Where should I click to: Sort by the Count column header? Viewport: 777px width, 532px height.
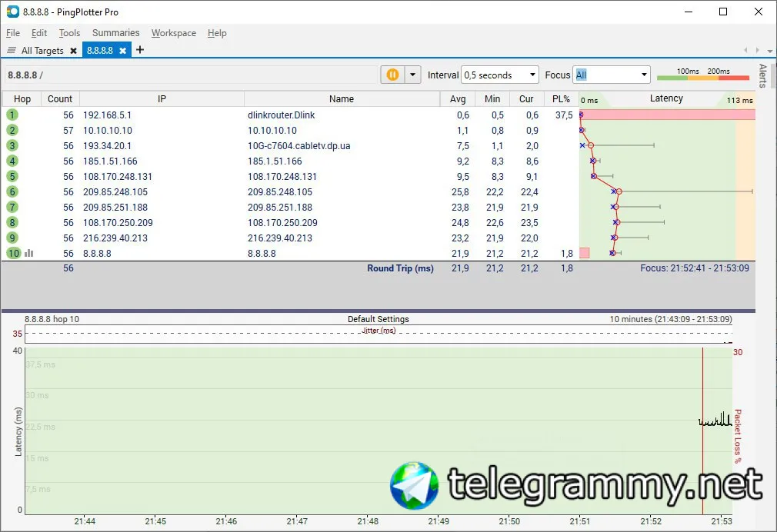pos(60,98)
